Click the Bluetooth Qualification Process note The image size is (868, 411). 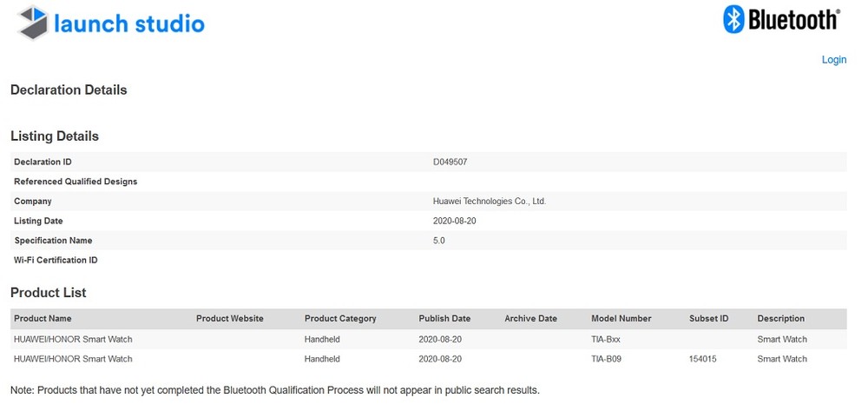pos(275,390)
